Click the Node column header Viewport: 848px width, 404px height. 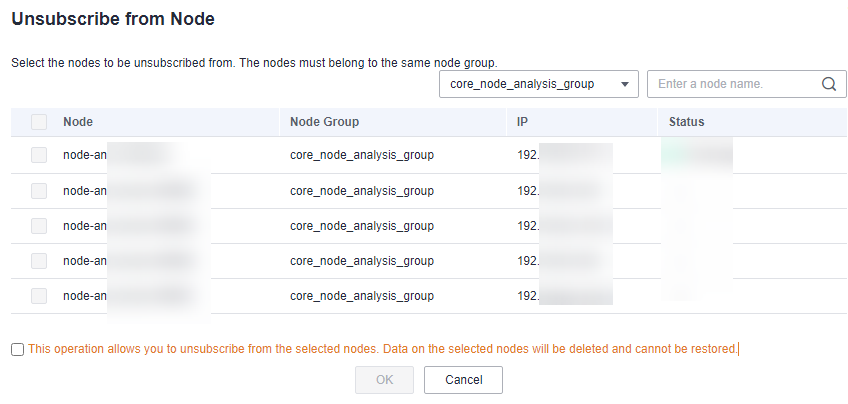[x=78, y=122]
